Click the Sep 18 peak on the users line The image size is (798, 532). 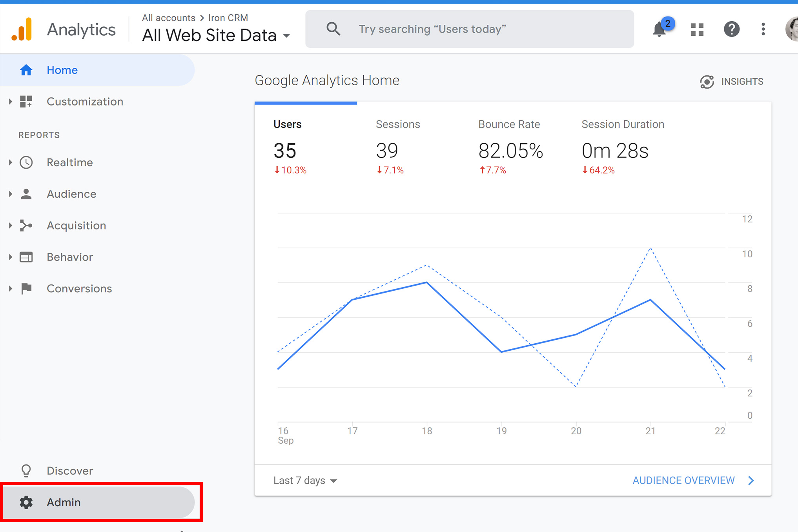pos(427,282)
